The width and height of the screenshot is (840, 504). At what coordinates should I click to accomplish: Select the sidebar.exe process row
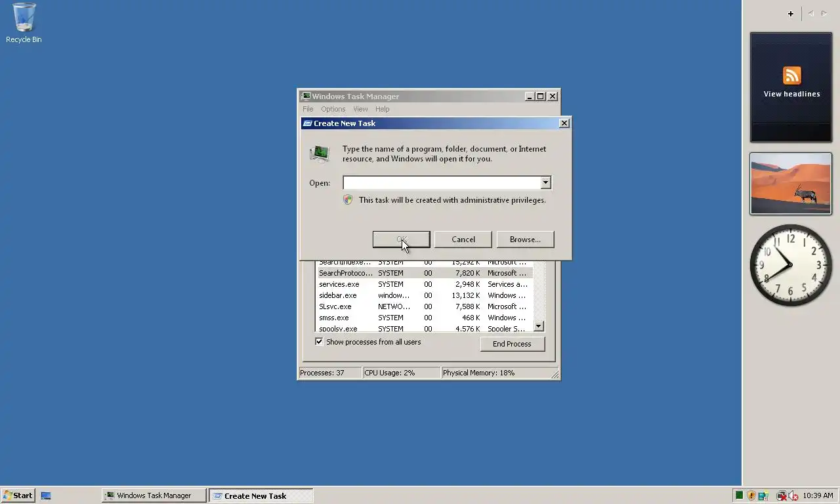coord(425,295)
